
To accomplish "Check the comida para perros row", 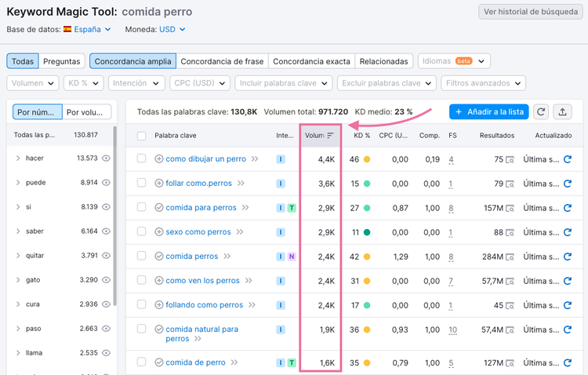I will click(x=141, y=207).
